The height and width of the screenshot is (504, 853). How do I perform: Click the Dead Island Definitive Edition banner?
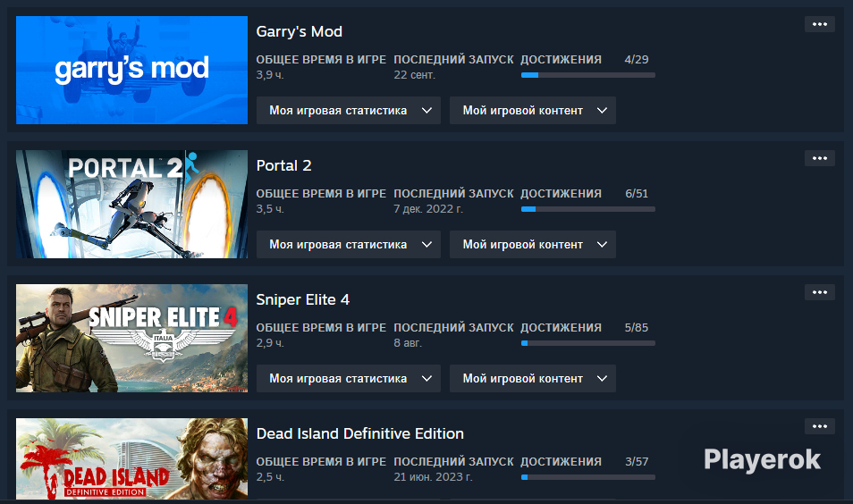coord(131,458)
